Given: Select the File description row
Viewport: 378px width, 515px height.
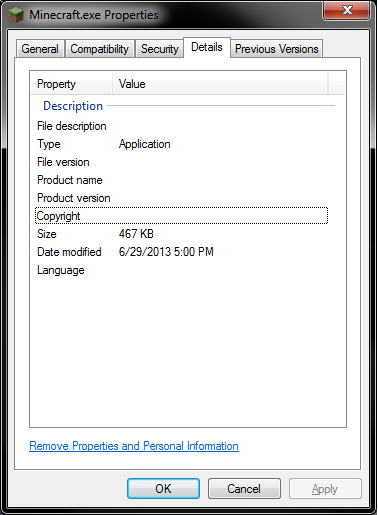Looking at the screenshot, I should tap(182, 126).
